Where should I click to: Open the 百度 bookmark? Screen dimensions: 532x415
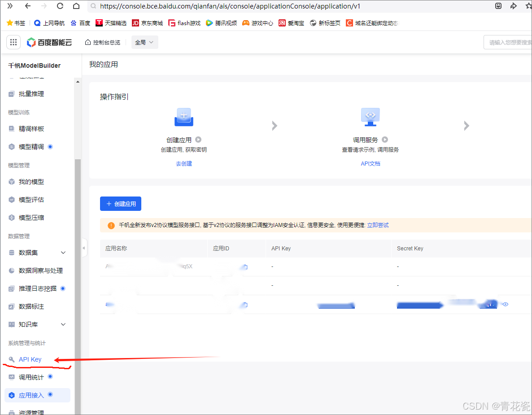pos(80,23)
